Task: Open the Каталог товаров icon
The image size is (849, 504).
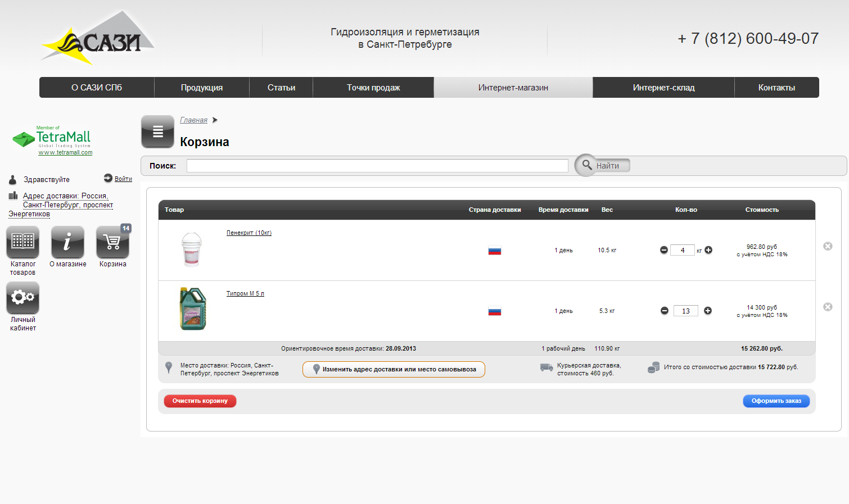Action: pyautogui.click(x=23, y=242)
